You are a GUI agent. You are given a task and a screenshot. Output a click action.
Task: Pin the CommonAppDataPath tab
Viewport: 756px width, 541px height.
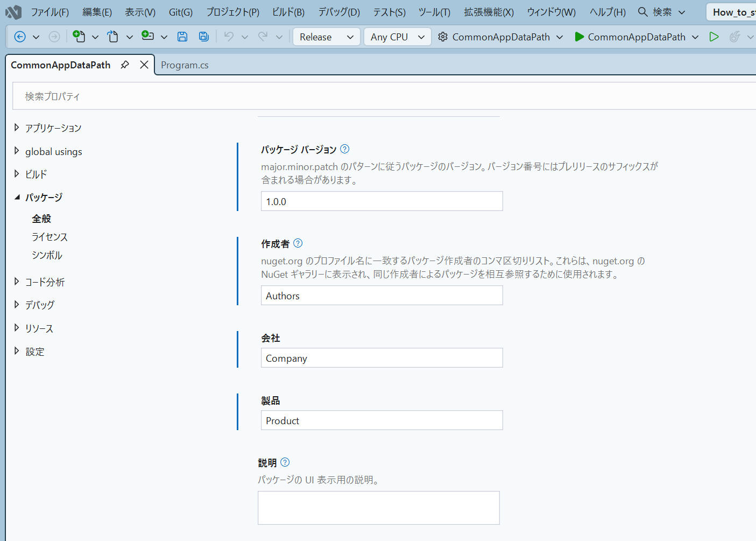[x=125, y=65]
